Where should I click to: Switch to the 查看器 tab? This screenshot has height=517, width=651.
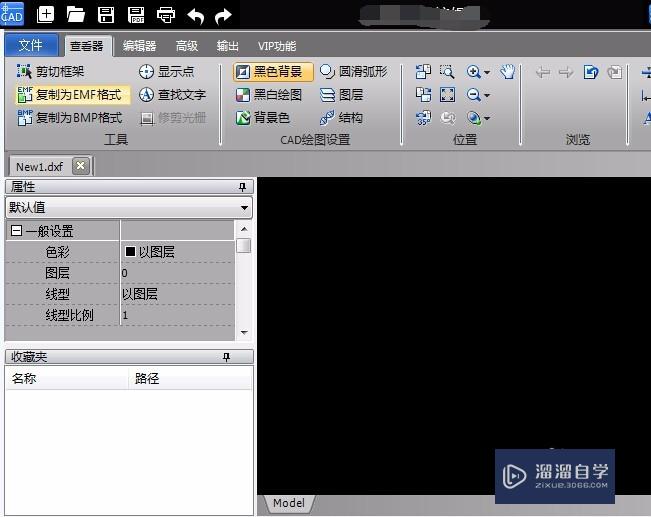pos(86,46)
